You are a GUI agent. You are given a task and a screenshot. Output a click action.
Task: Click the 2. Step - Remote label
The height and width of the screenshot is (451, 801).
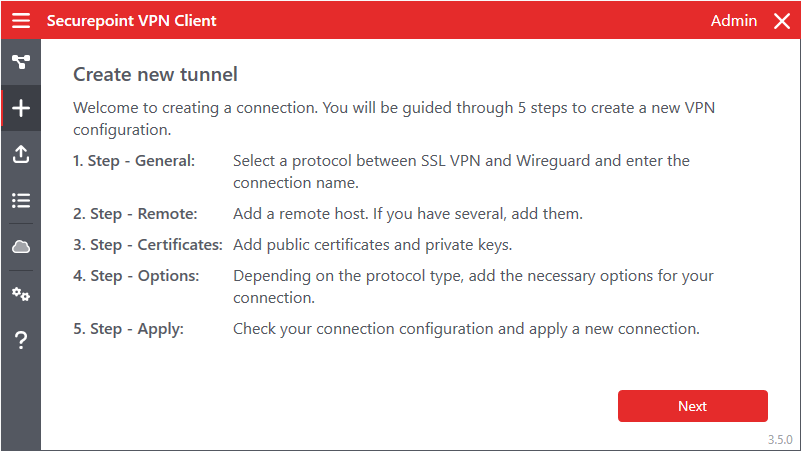pyautogui.click(x=135, y=213)
